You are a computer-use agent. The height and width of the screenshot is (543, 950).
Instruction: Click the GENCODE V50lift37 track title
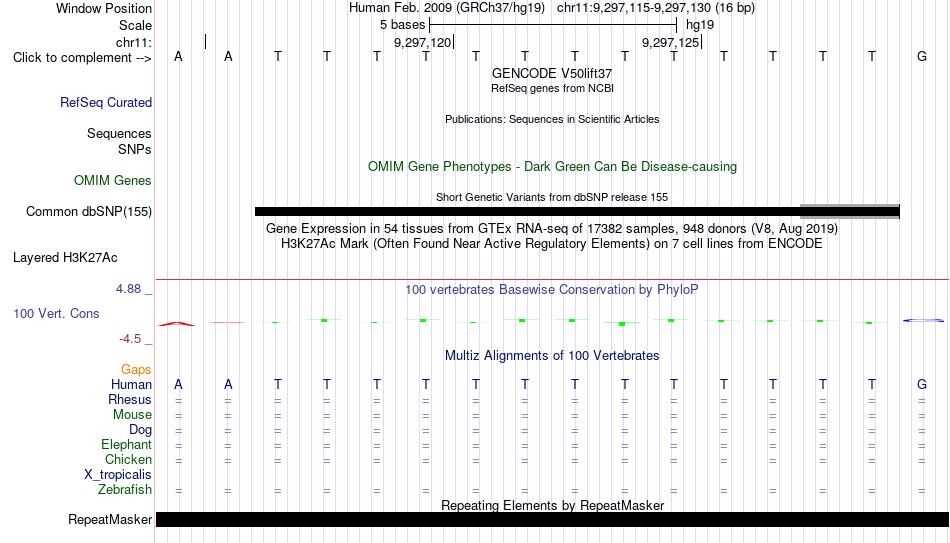pyautogui.click(x=552, y=73)
